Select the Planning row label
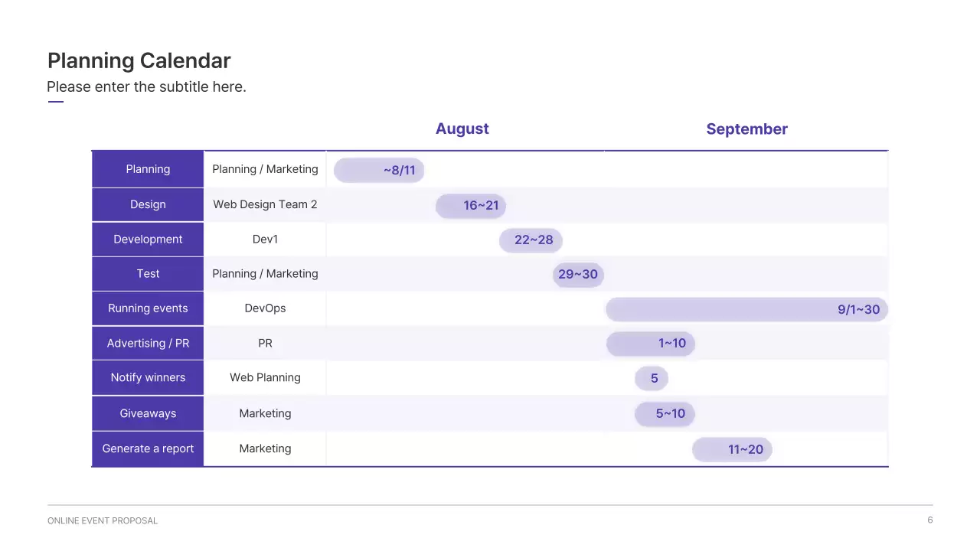Image resolution: width=980 pixels, height=551 pixels. click(147, 169)
